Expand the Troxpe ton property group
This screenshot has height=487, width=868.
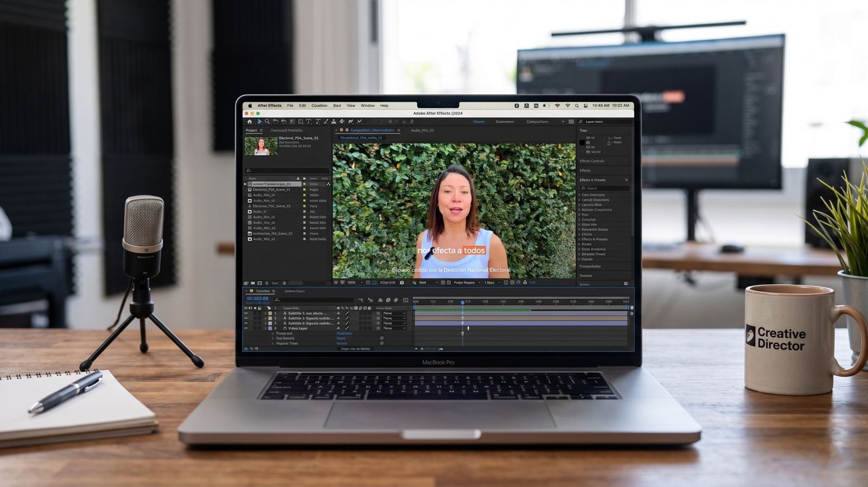pyautogui.click(x=272, y=333)
